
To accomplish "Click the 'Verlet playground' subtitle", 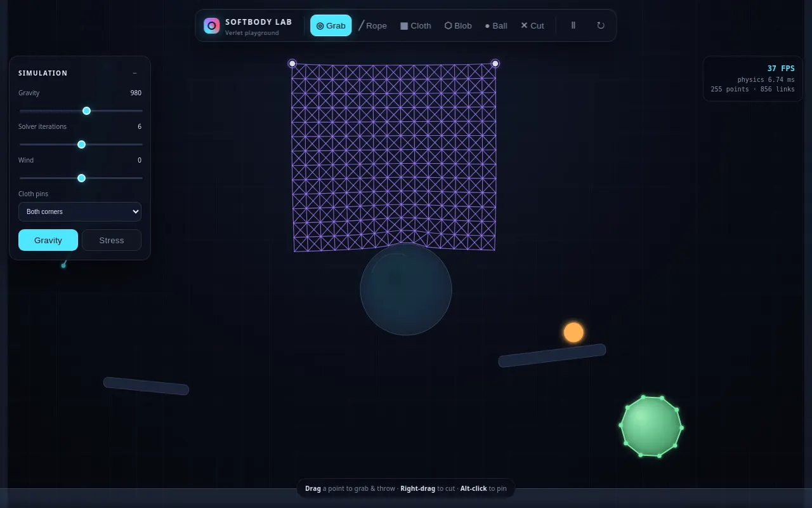I will tap(252, 33).
